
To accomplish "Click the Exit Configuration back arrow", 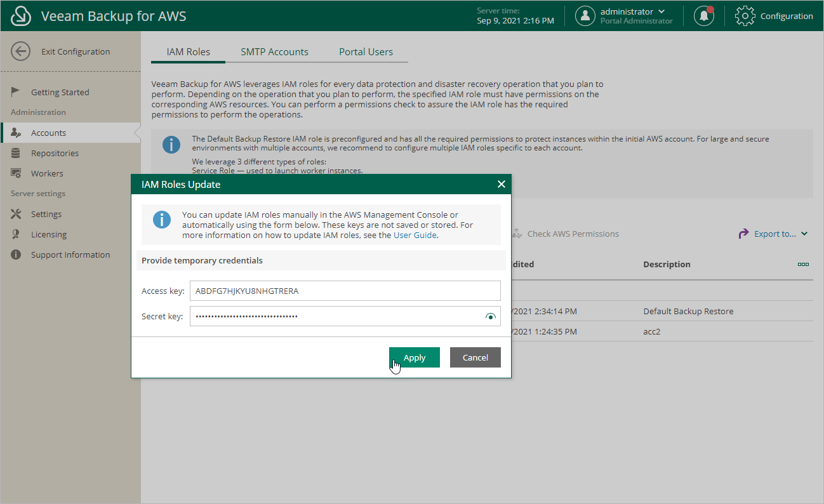I will tap(20, 51).
